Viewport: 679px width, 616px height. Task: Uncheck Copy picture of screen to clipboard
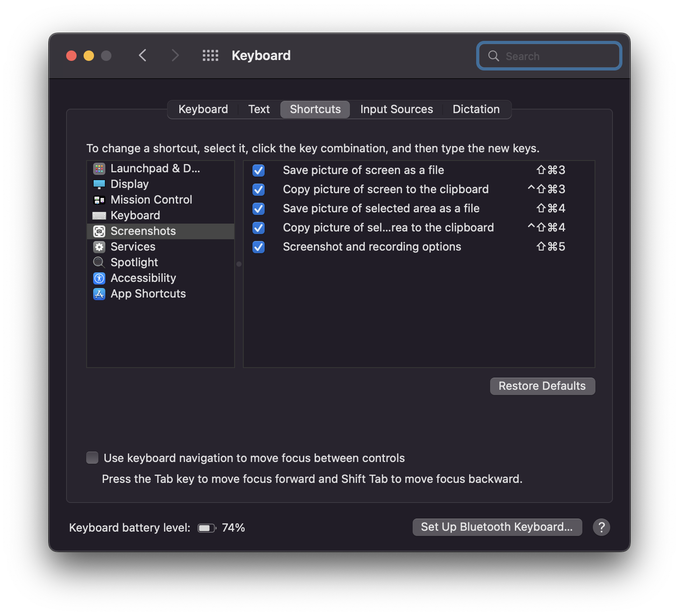[259, 190]
